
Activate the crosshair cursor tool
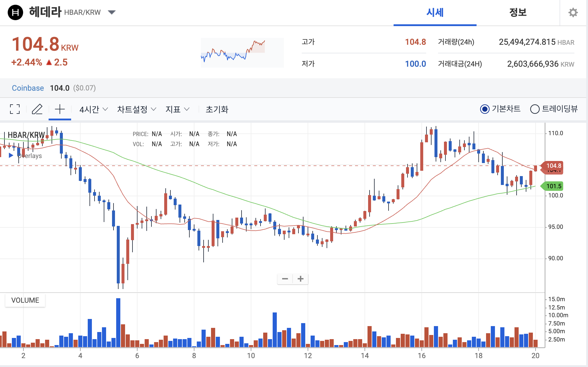(x=60, y=109)
